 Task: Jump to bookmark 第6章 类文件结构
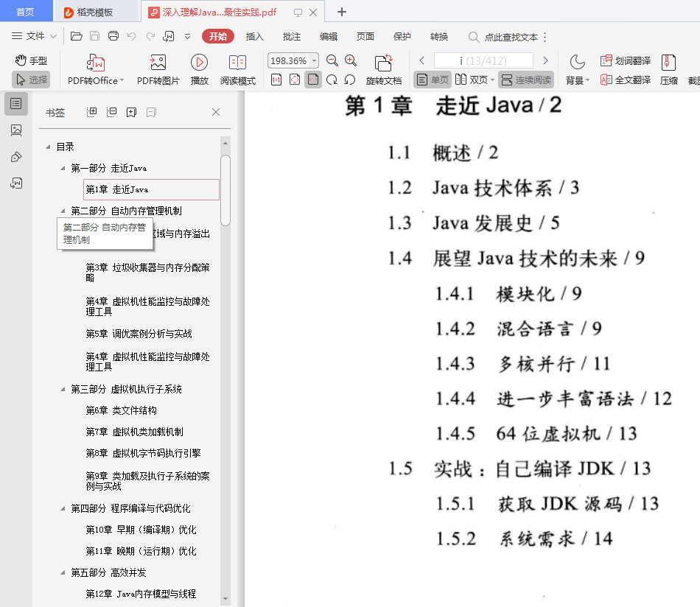[x=121, y=410]
